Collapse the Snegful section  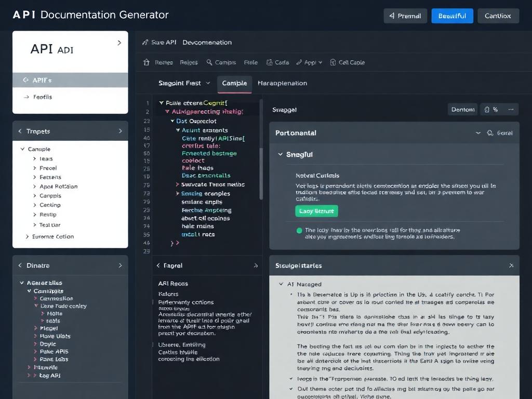pos(280,154)
